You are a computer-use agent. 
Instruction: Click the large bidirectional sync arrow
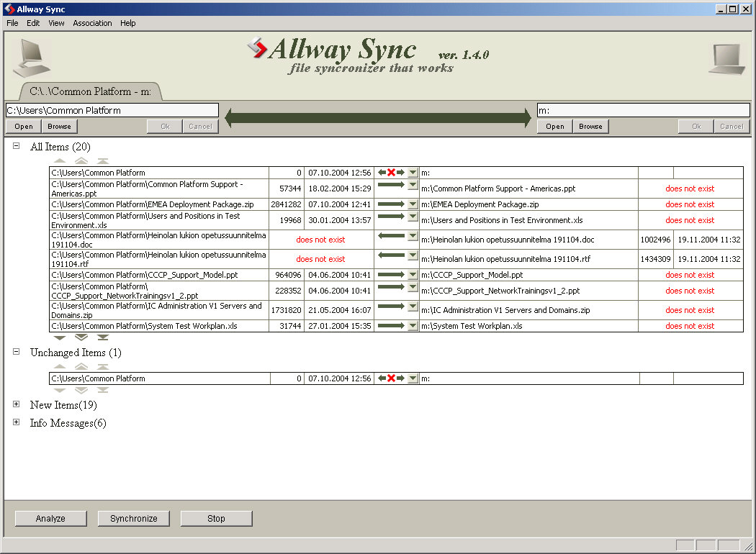378,118
